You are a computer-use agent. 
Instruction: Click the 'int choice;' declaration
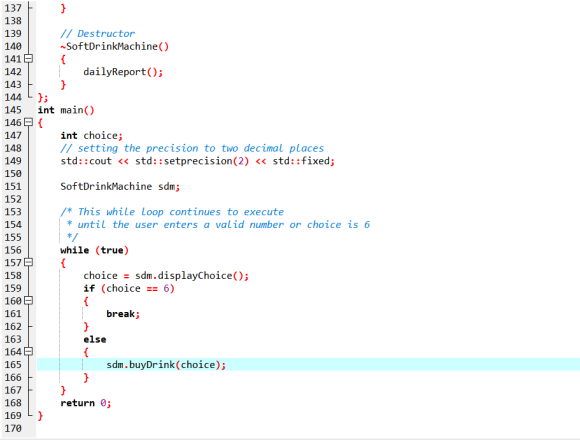point(91,136)
